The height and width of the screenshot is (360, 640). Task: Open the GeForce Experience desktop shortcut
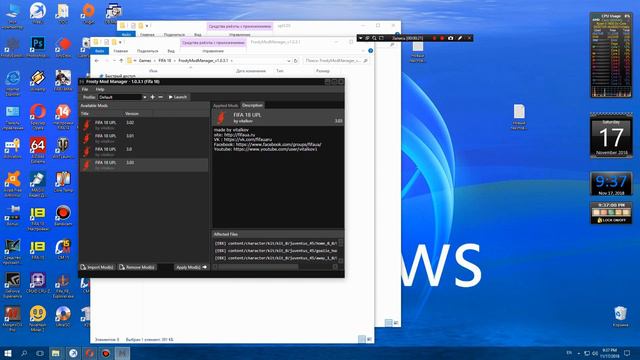click(12, 286)
